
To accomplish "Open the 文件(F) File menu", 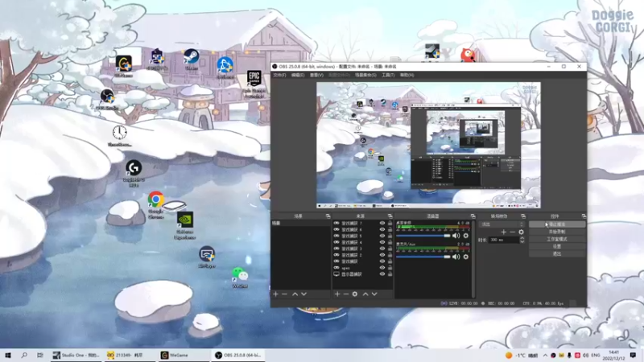I will point(279,75).
